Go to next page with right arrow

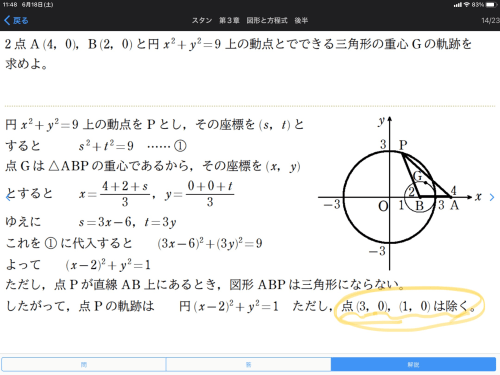click(492, 197)
